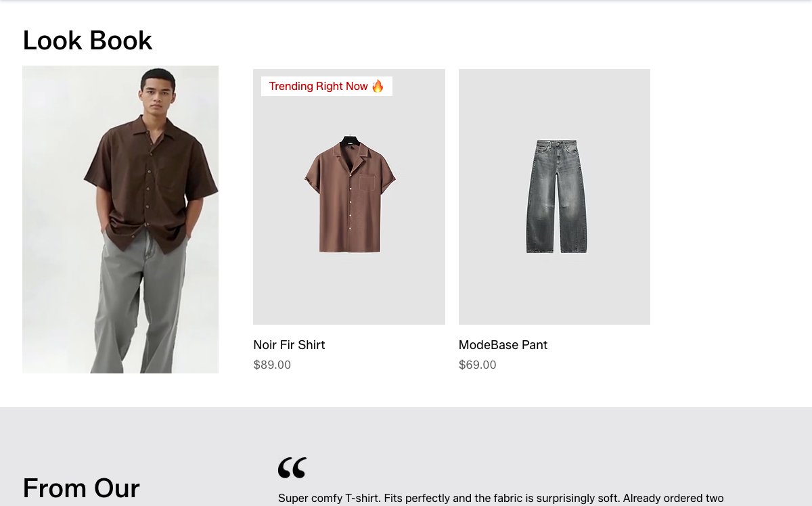Click the chest pocket on the shirt product
The width and height of the screenshot is (812, 506).
pos(367,183)
